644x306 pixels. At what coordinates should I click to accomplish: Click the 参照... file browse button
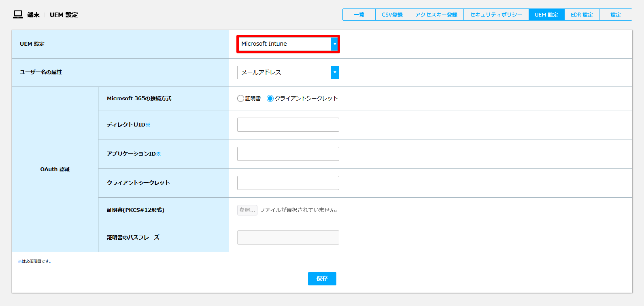coord(247,210)
